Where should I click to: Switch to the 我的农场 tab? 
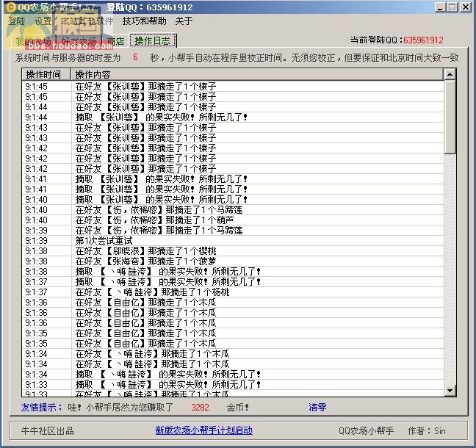(x=33, y=41)
